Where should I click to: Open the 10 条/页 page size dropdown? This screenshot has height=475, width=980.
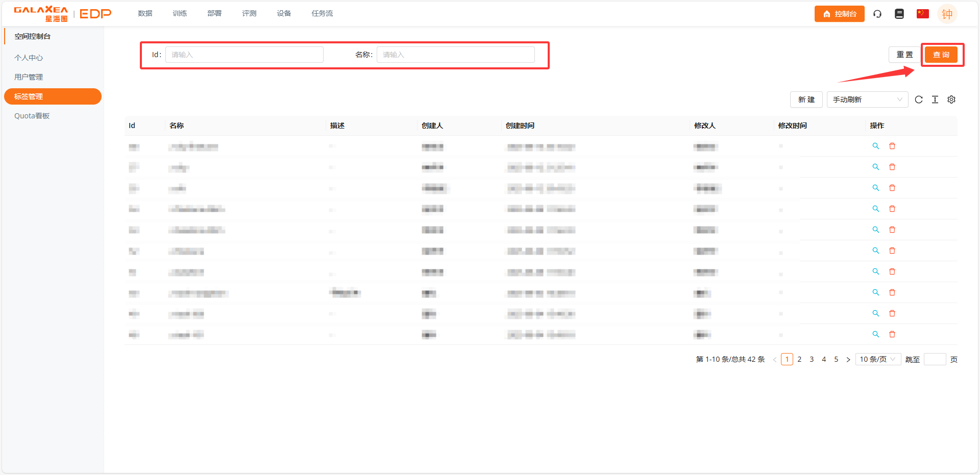click(878, 359)
